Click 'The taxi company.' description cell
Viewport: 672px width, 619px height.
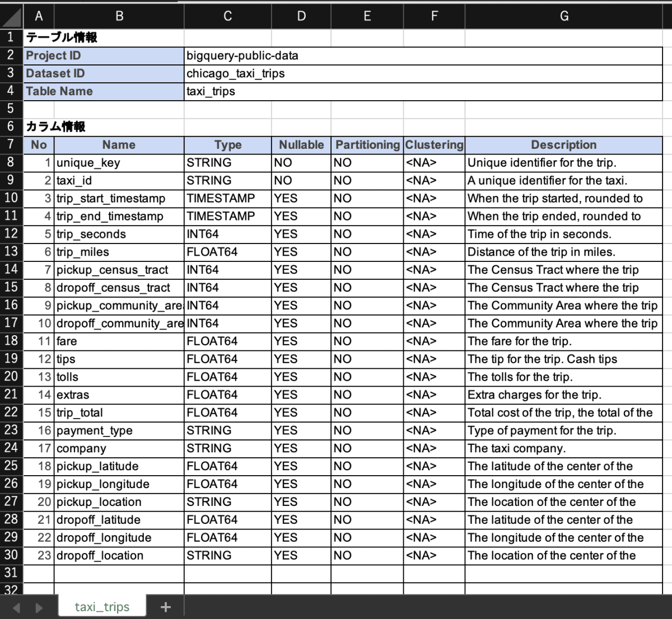tap(564, 448)
